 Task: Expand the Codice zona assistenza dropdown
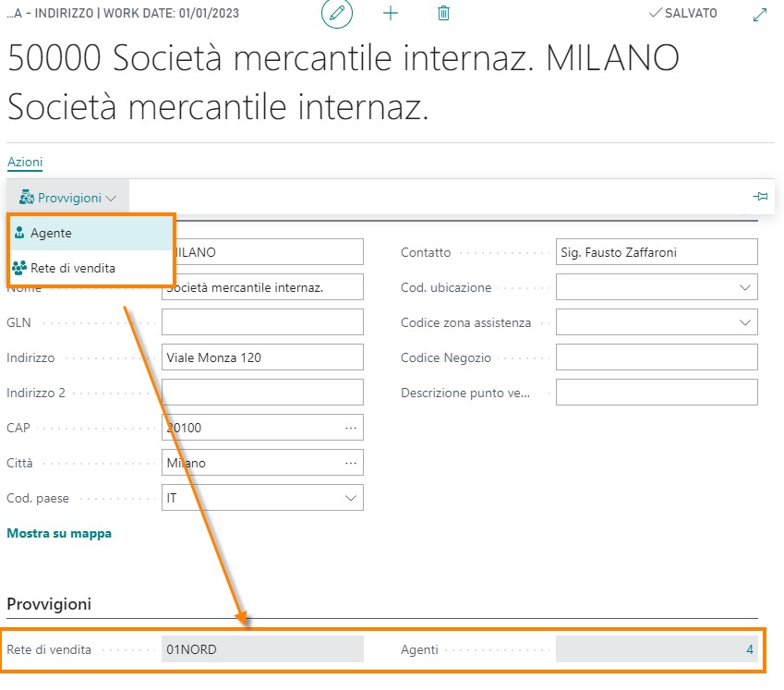745,322
